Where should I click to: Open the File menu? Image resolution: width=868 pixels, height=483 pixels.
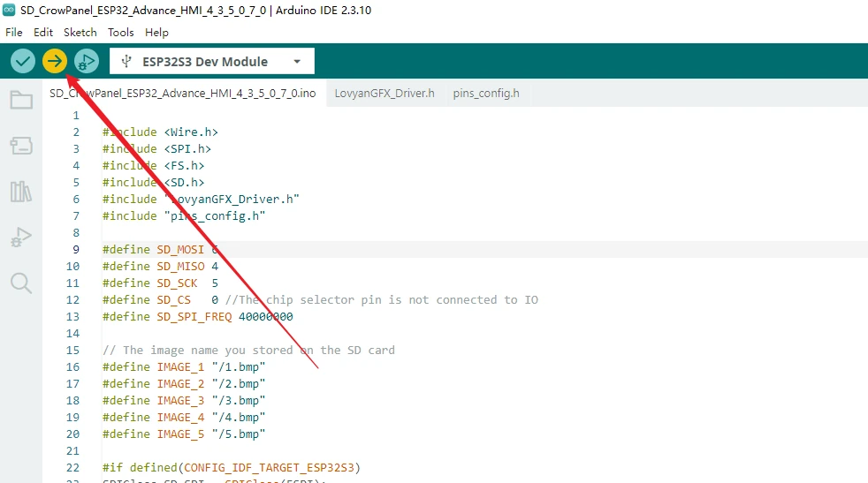(14, 32)
